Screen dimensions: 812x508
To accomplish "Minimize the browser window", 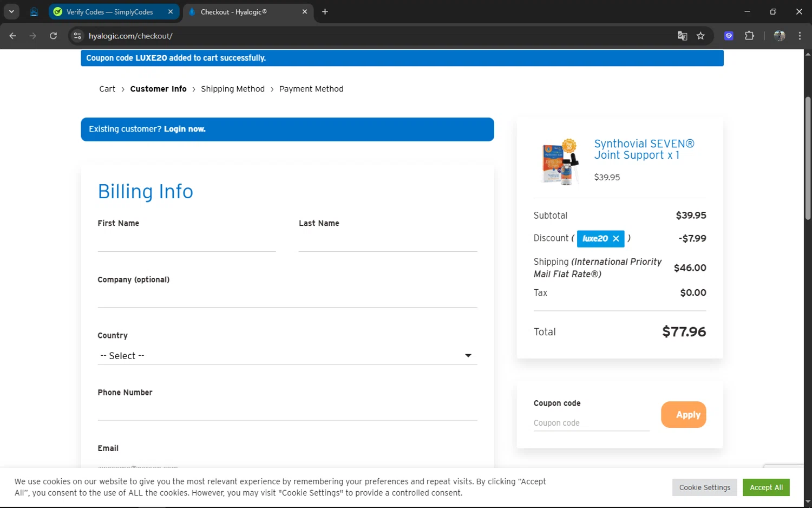I will click(747, 11).
